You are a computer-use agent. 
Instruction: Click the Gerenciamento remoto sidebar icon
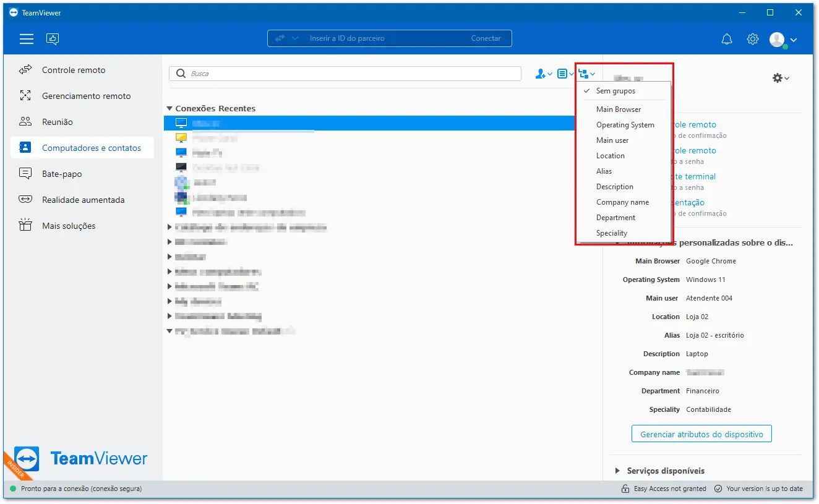(x=25, y=96)
